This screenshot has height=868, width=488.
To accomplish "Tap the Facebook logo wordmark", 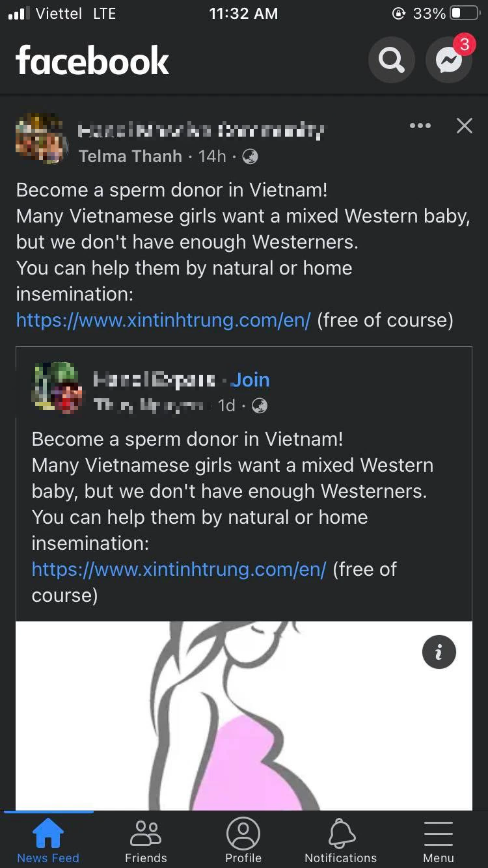I will point(92,61).
